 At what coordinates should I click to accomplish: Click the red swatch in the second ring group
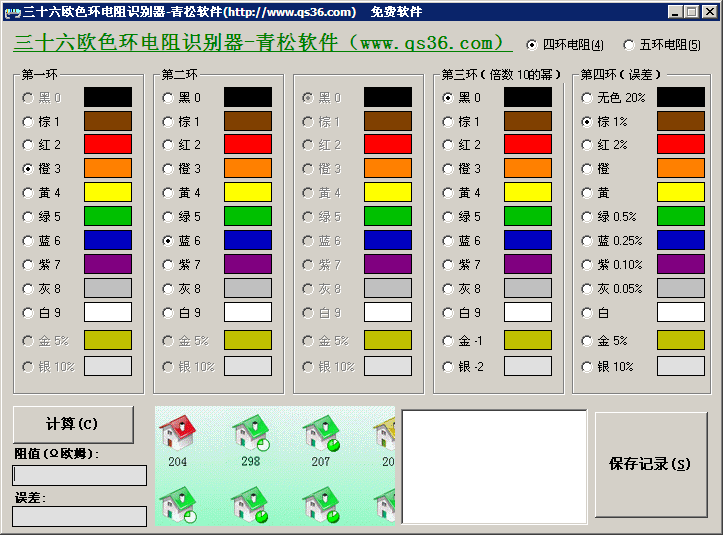pyautogui.click(x=248, y=144)
